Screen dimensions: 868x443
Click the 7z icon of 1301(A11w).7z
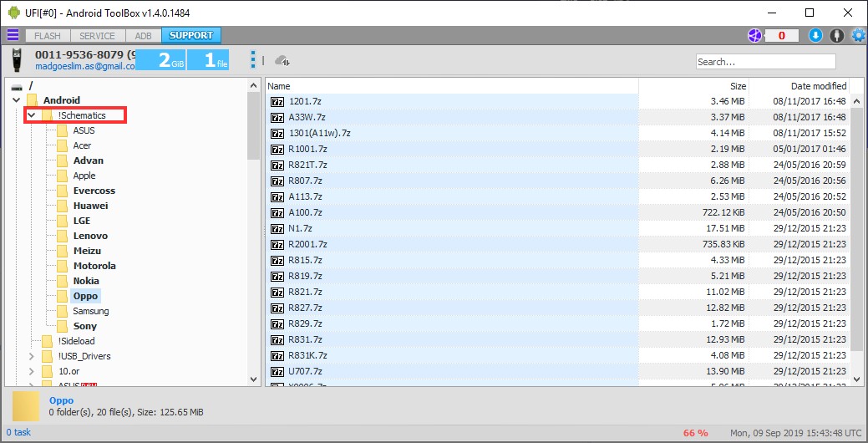click(x=277, y=133)
